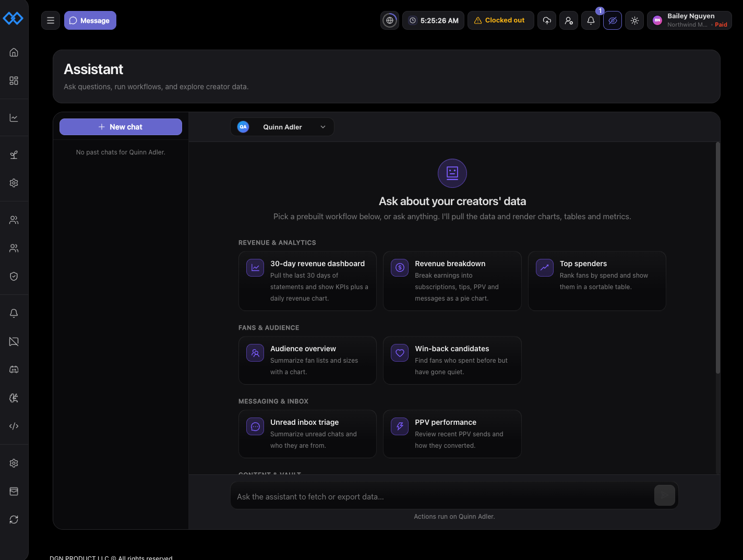743x560 pixels.
Task: Open the second users icon in sidebar
Action: coord(14,248)
